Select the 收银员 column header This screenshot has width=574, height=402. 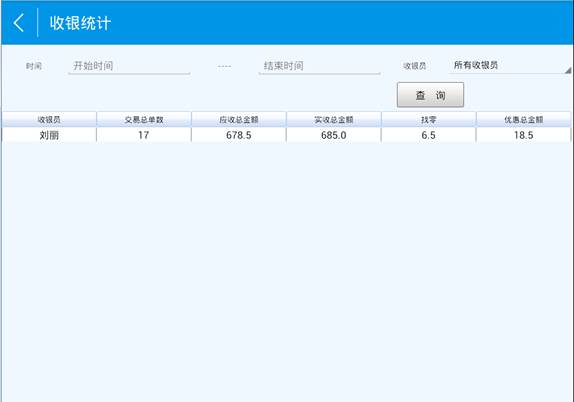(x=49, y=119)
